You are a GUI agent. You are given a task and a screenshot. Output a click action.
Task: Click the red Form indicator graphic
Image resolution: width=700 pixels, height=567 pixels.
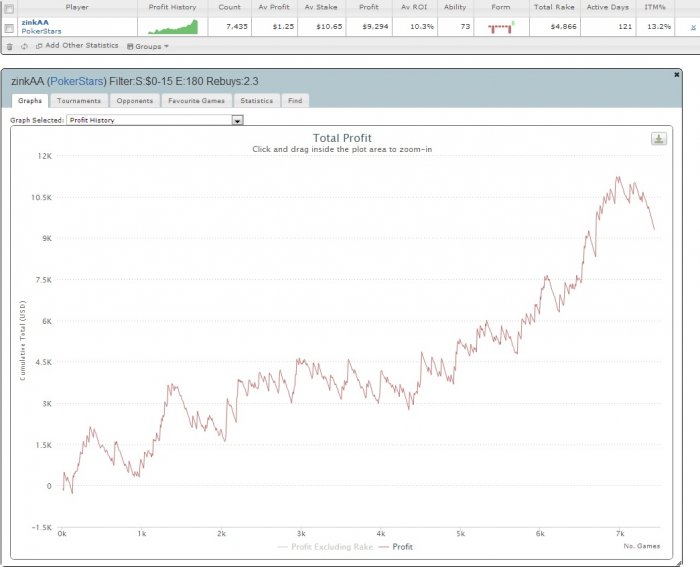[x=501, y=28]
